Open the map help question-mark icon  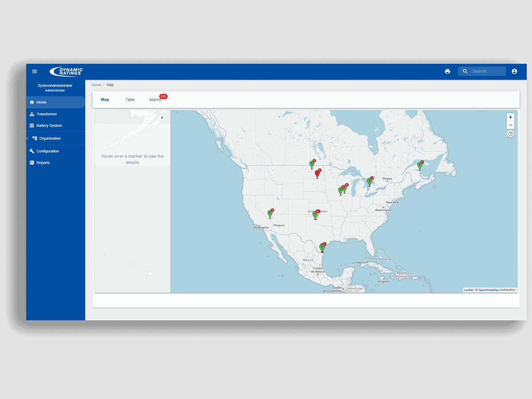coord(511,134)
